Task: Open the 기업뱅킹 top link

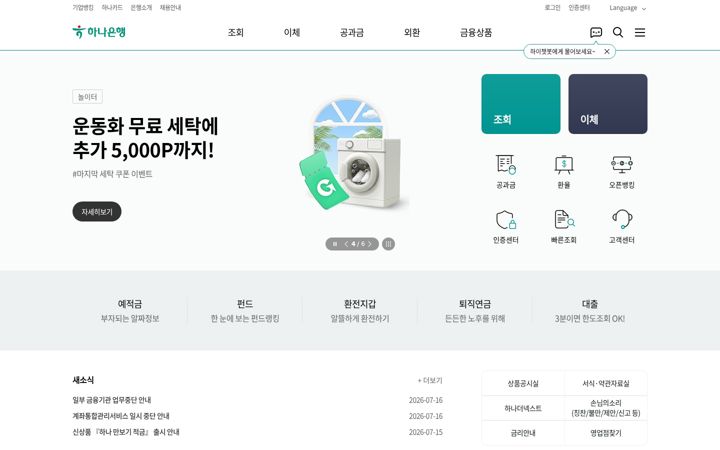Action: (x=83, y=8)
